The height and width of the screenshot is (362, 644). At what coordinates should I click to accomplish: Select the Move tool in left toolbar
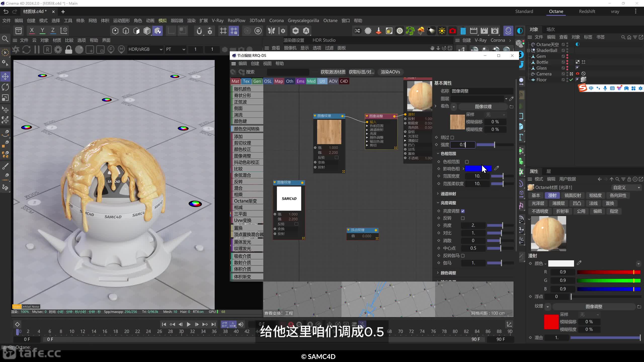pos(5,76)
